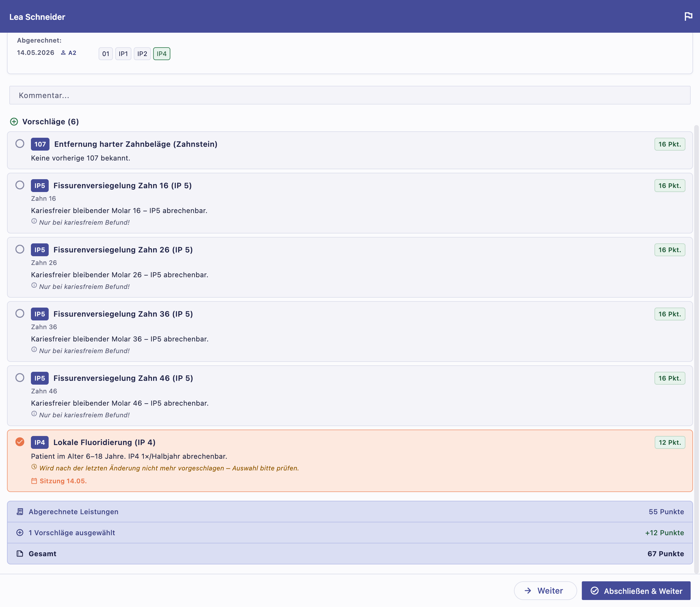
Task: Click the flag icon in header
Action: pyautogui.click(x=688, y=16)
